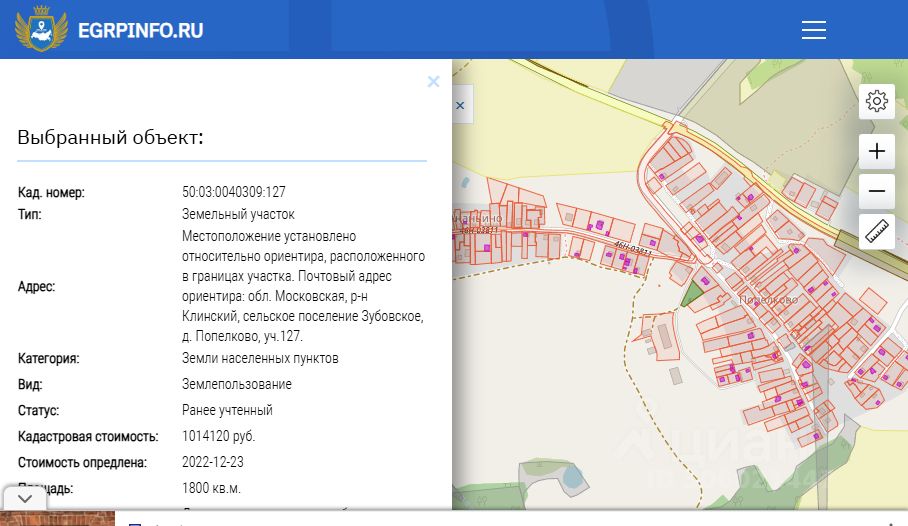Click the Попелково village label on map
908x526 pixels.
(767, 299)
